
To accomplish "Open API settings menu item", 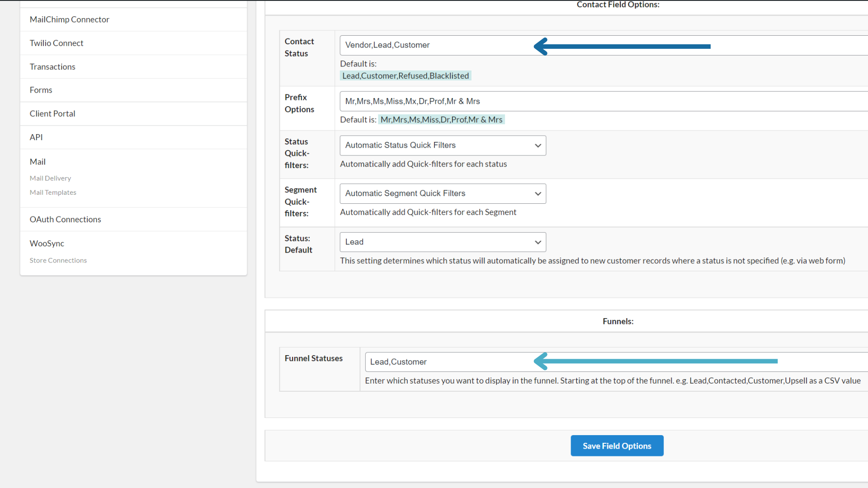I will (x=36, y=137).
